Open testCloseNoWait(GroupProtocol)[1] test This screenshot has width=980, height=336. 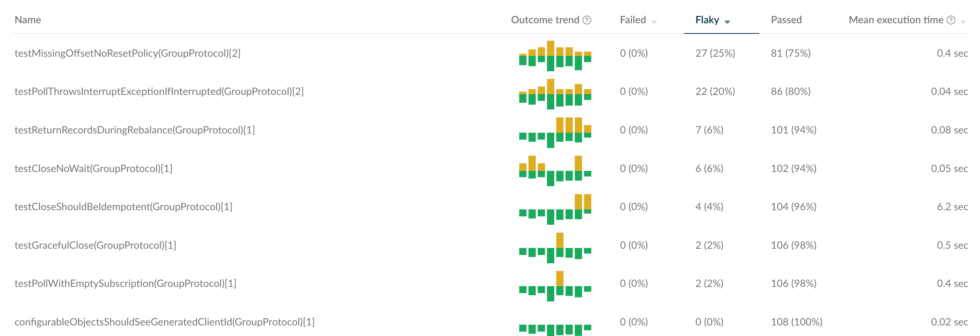93,169
